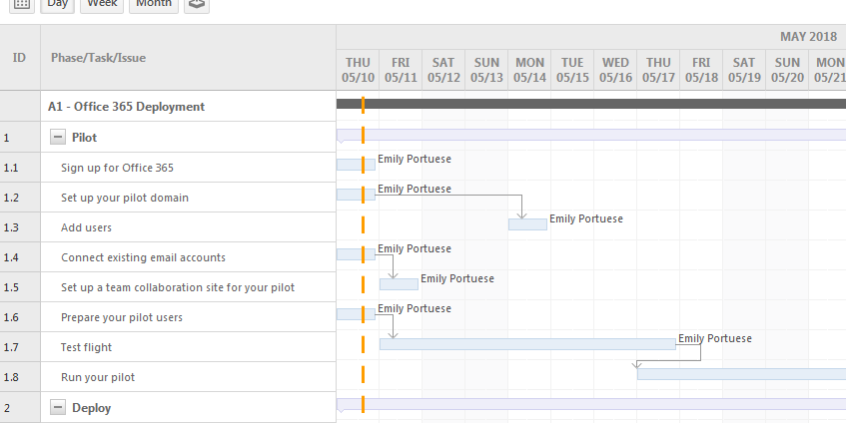846x423 pixels.
Task: Click the dark project summary bar
Action: 600,103
